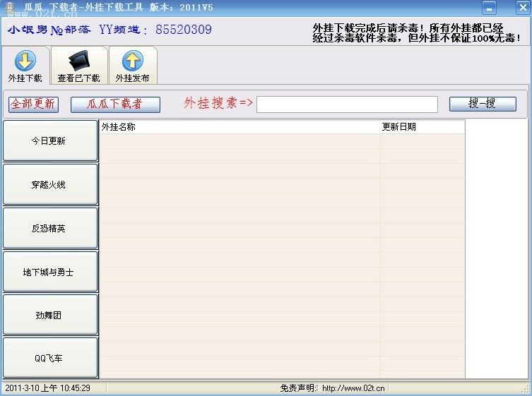This screenshot has width=532, height=396.
Task: Focus the 外挂搜索 text field
Action: (x=346, y=104)
